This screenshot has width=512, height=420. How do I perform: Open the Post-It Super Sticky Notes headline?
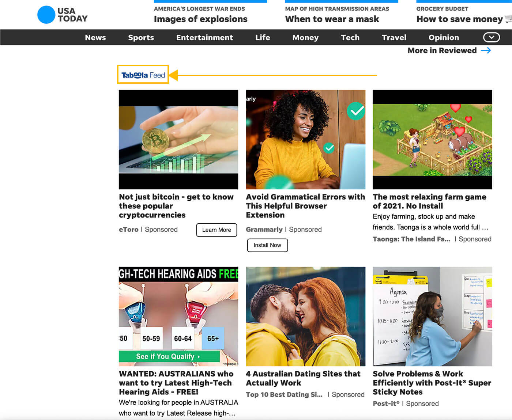[x=432, y=383]
